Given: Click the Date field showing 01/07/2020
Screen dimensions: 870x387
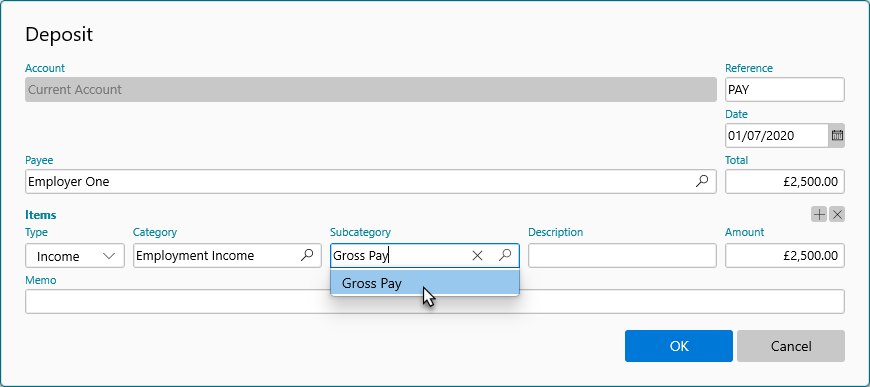Looking at the screenshot, I should pos(777,135).
